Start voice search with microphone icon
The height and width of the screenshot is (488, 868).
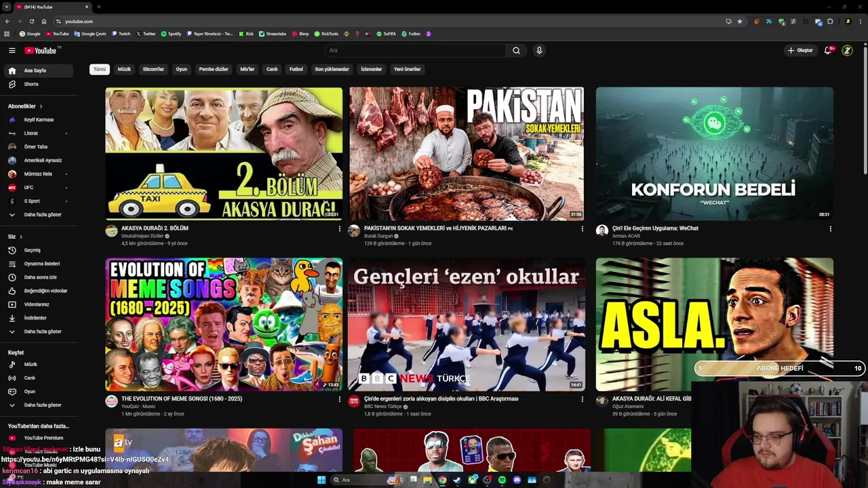539,50
